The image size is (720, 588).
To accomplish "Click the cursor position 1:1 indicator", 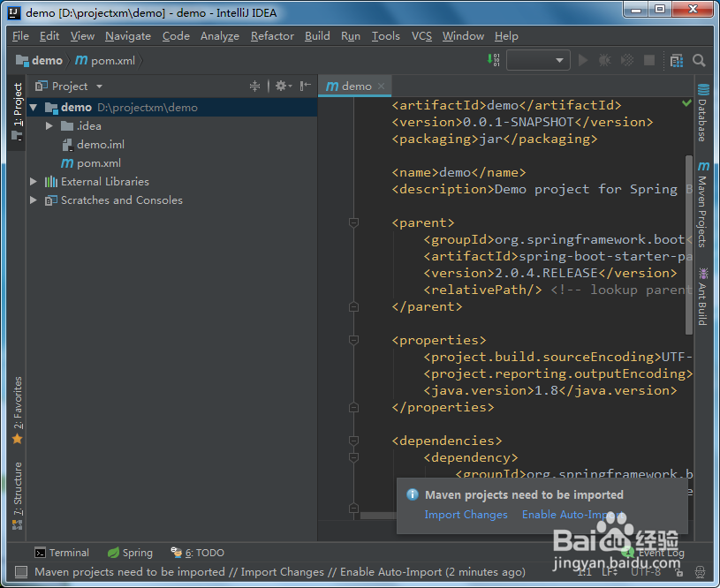I will pyautogui.click(x=584, y=572).
